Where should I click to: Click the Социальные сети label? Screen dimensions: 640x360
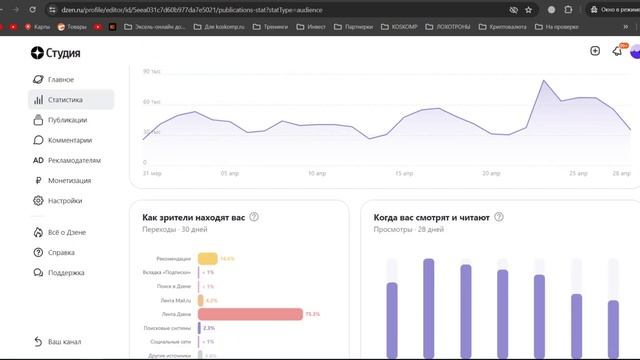170,342
